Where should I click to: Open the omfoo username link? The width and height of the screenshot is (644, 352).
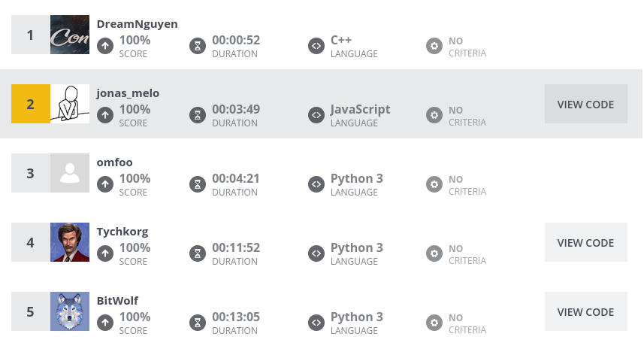click(x=114, y=162)
